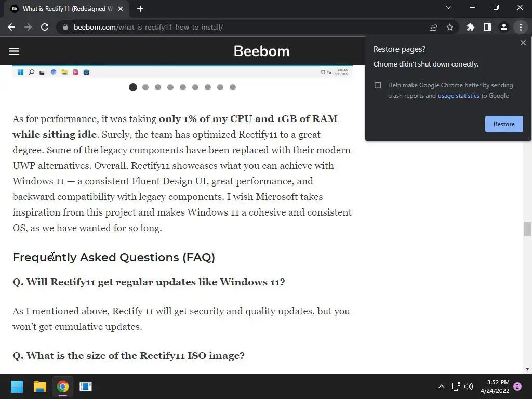Reload the Beebom page
The height and width of the screenshot is (399, 532).
45,27
